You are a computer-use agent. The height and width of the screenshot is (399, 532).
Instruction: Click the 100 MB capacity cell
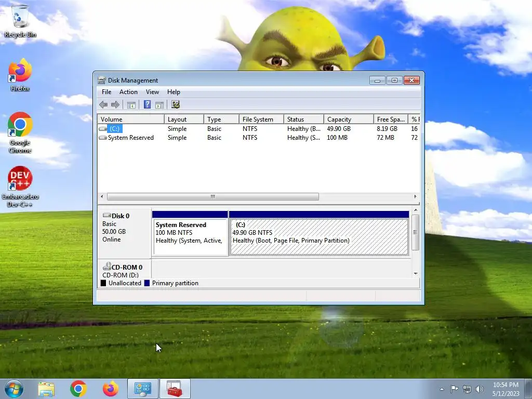click(337, 138)
